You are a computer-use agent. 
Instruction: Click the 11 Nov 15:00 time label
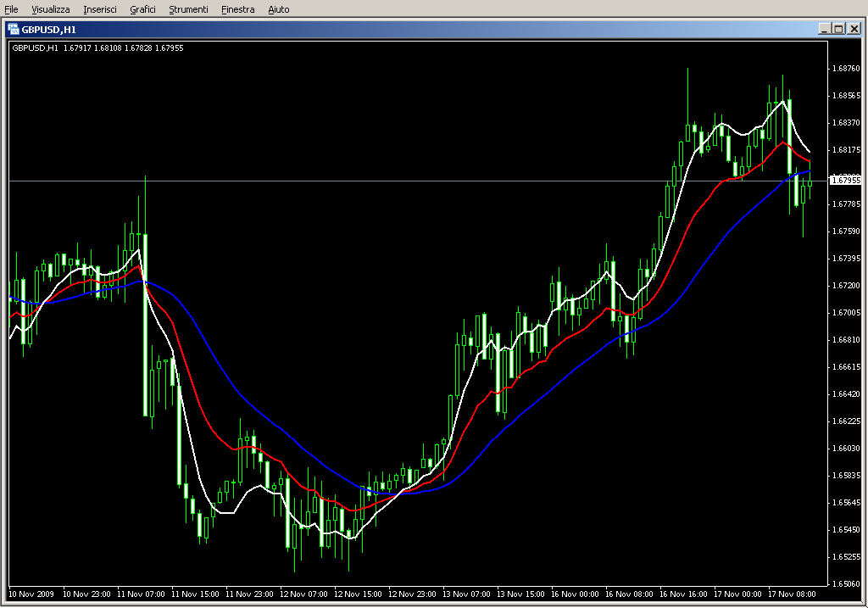click(x=195, y=594)
